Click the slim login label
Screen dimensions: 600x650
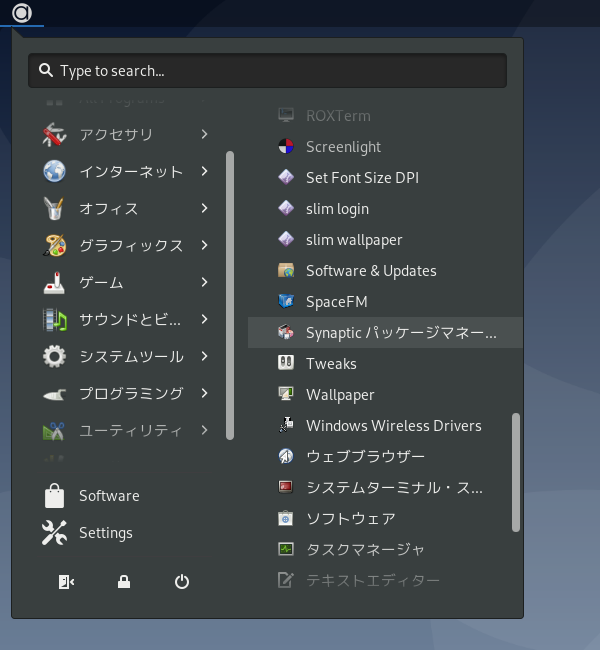click(x=337, y=209)
